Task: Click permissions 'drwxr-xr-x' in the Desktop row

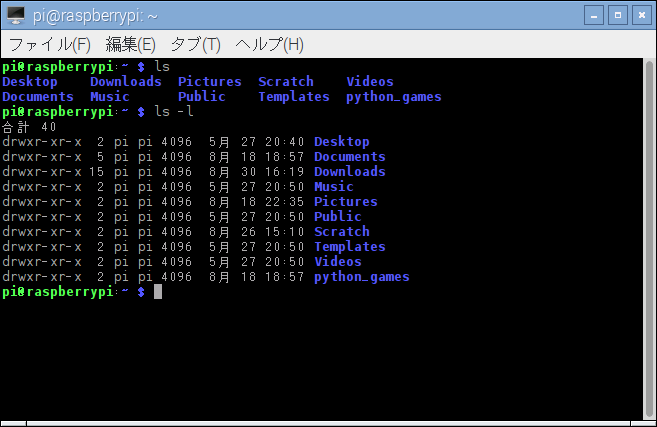Action: (x=42, y=142)
